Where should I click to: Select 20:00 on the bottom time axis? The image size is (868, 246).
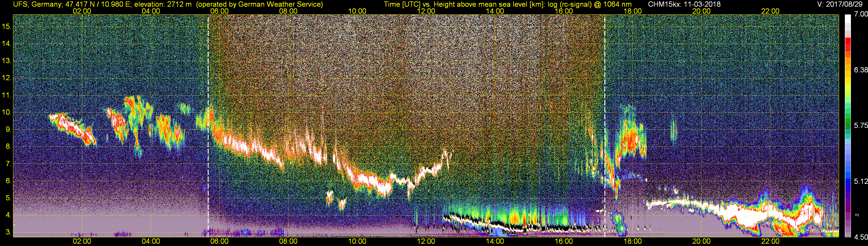tap(702, 241)
